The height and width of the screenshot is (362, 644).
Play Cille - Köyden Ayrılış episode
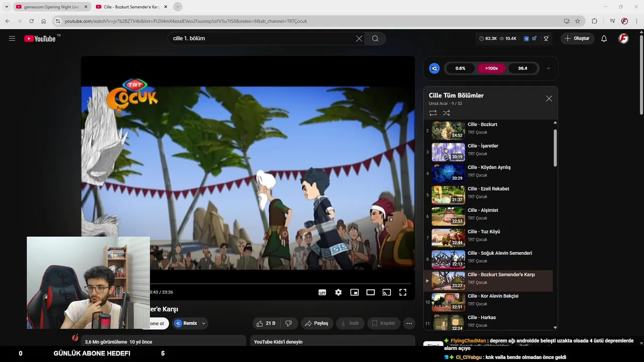488,173
